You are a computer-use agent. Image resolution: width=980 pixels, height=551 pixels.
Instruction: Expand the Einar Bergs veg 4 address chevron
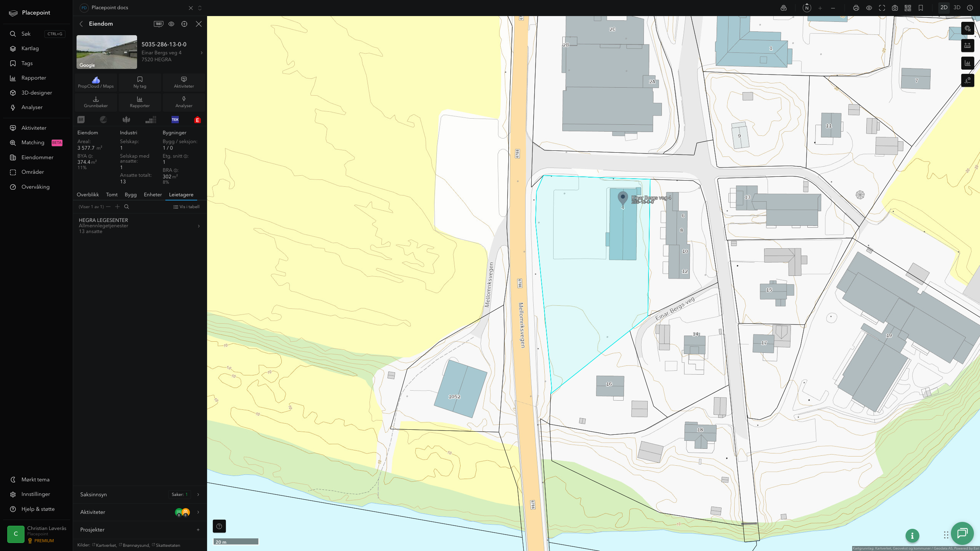(202, 53)
